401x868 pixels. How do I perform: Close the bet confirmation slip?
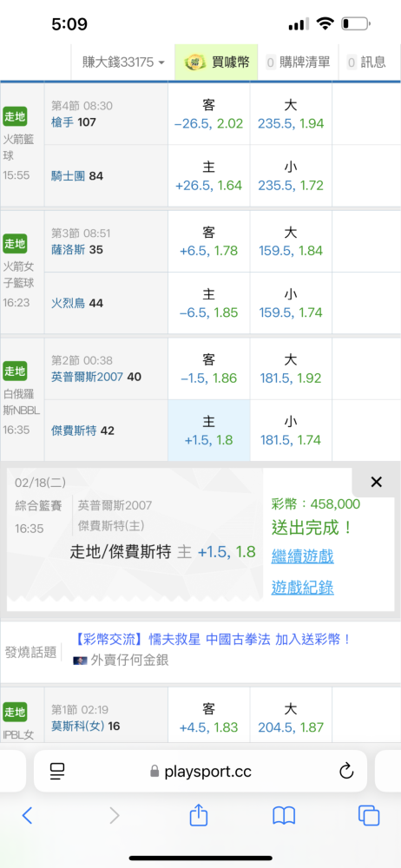click(376, 482)
